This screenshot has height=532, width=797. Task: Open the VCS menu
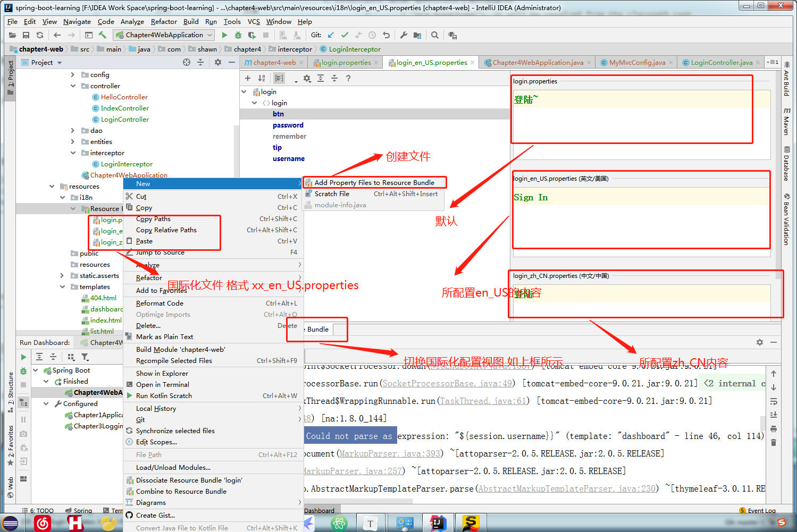click(x=254, y=21)
